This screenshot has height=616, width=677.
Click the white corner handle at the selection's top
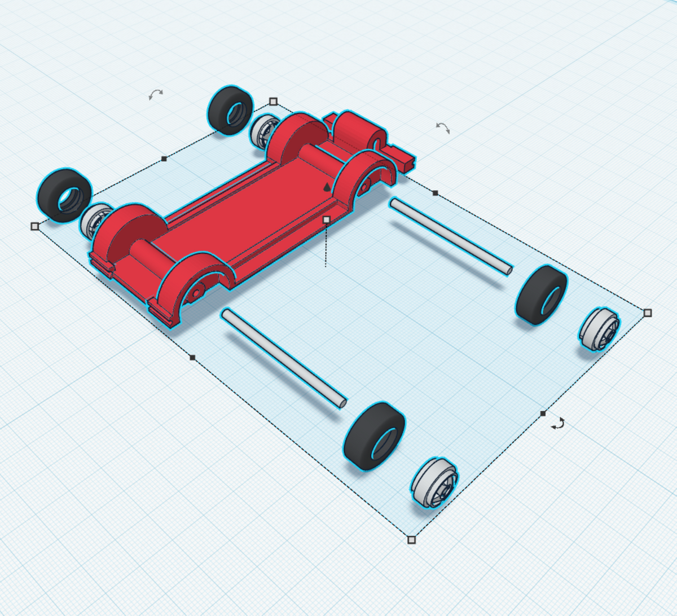273,102
